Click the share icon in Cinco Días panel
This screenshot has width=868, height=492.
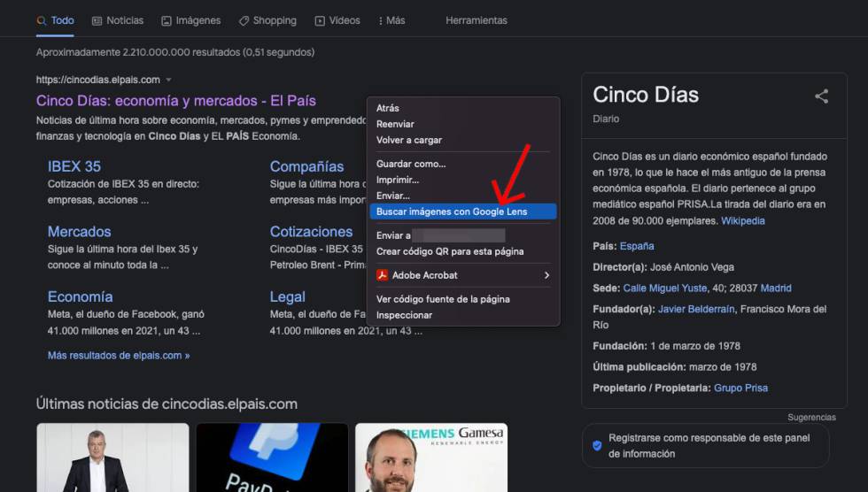coord(822,96)
